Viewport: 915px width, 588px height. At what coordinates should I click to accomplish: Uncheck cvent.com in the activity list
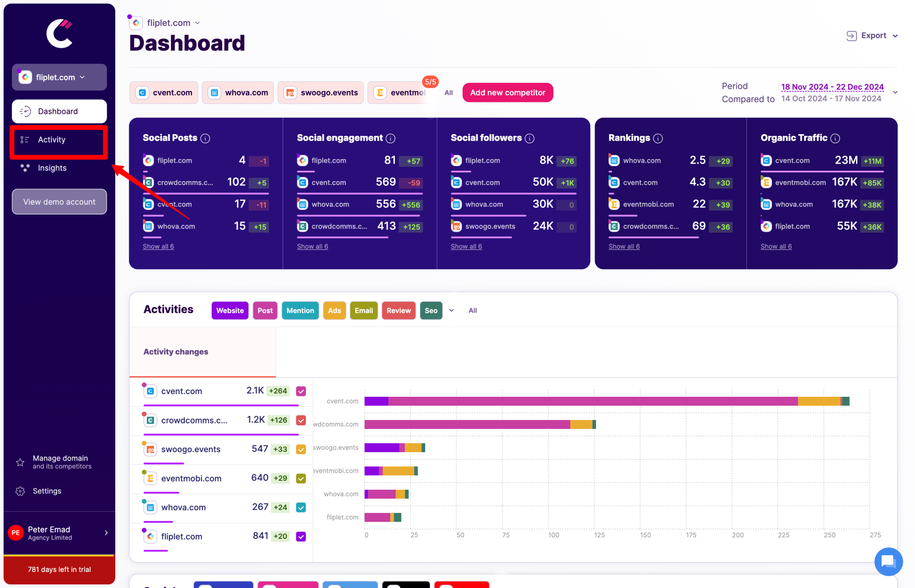(x=300, y=391)
